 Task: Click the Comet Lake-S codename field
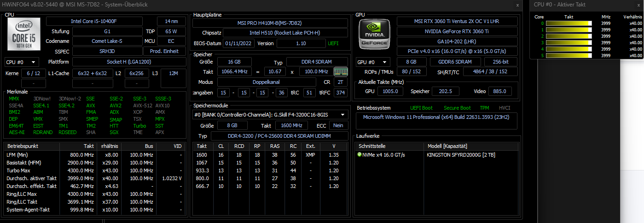tap(107, 41)
